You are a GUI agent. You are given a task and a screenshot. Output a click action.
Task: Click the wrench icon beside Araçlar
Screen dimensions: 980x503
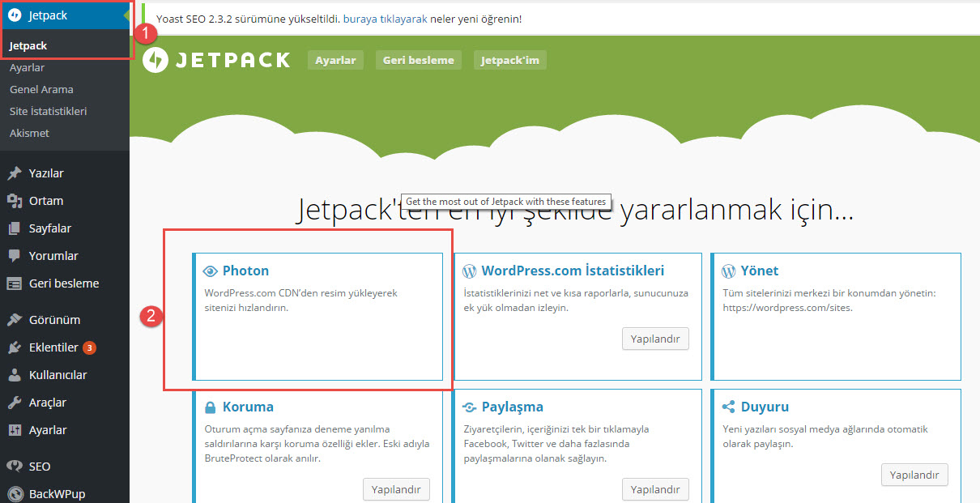14,403
